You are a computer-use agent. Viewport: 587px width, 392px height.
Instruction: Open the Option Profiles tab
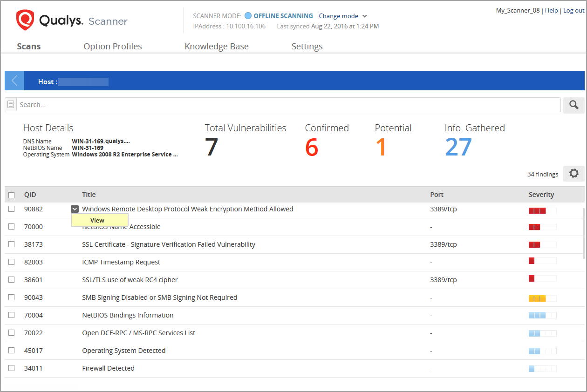113,47
